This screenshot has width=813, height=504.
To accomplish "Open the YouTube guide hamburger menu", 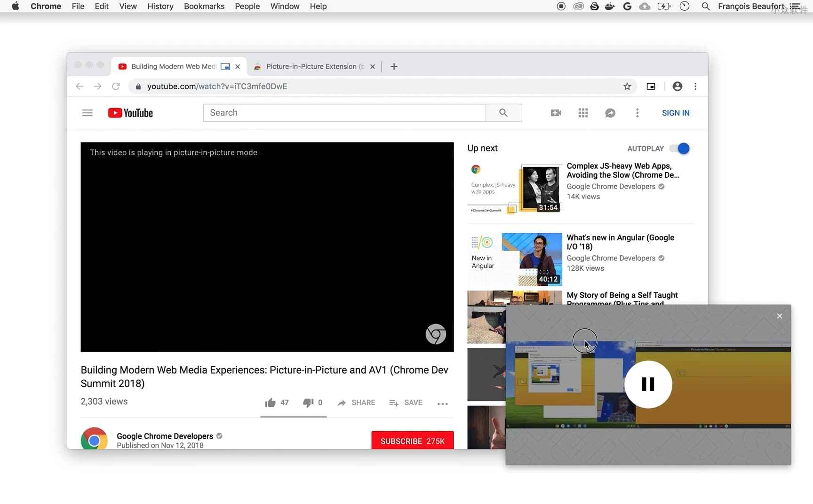I will [88, 113].
